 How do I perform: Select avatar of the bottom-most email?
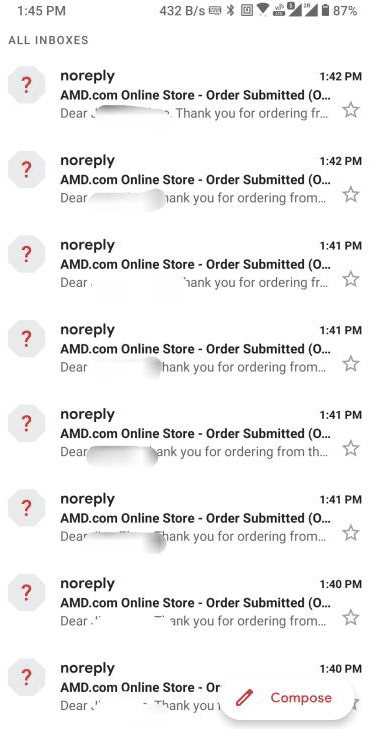[x=26, y=677]
